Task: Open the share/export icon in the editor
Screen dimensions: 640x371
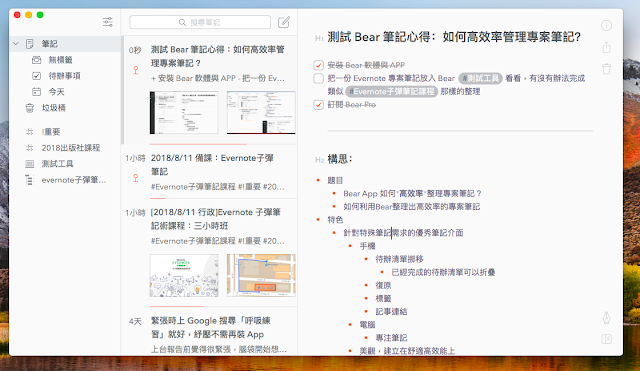Action: [607, 47]
